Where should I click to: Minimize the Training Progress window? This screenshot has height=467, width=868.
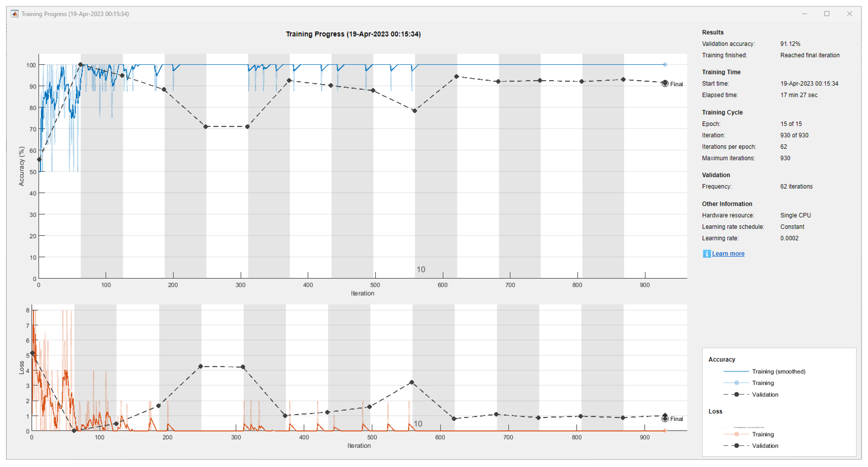click(804, 14)
